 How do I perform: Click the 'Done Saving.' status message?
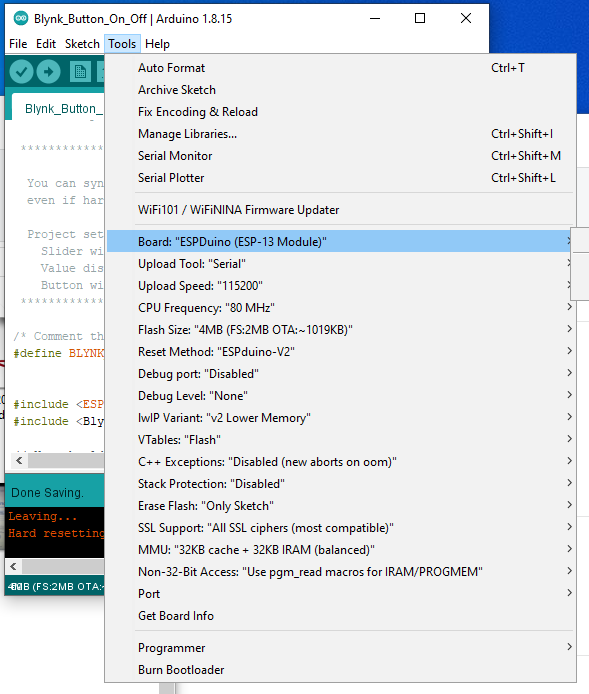(47, 493)
